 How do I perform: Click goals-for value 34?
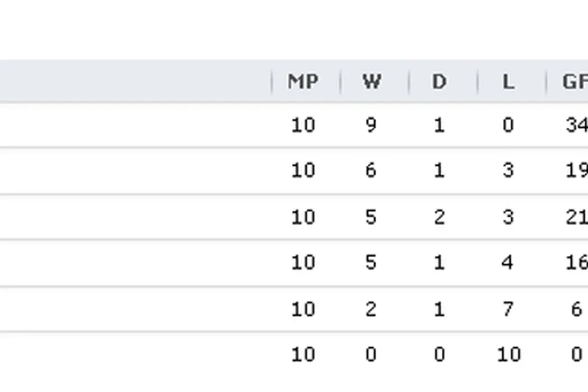coord(576,125)
